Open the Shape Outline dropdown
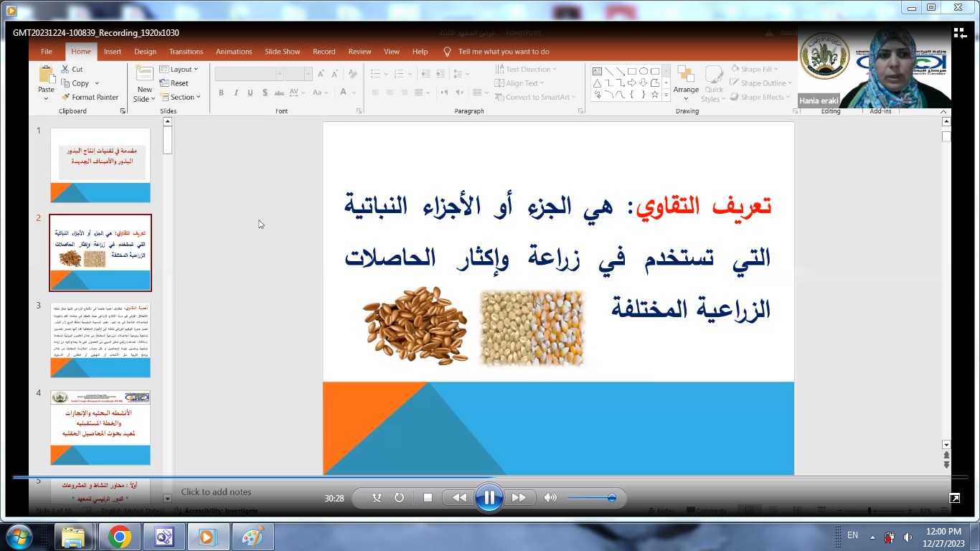 point(760,83)
